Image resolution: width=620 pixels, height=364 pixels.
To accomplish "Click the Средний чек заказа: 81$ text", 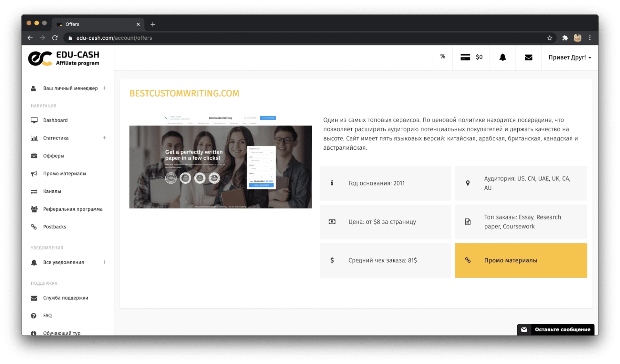I will click(383, 260).
